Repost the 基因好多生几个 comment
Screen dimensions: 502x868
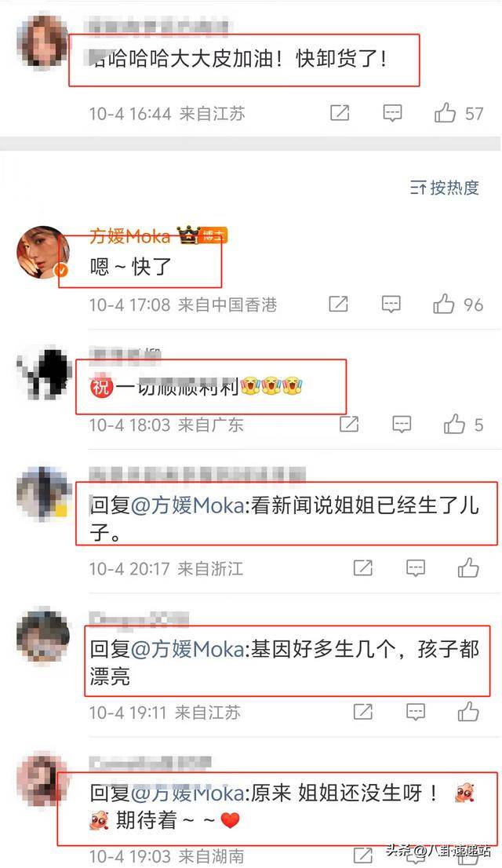pos(363,712)
